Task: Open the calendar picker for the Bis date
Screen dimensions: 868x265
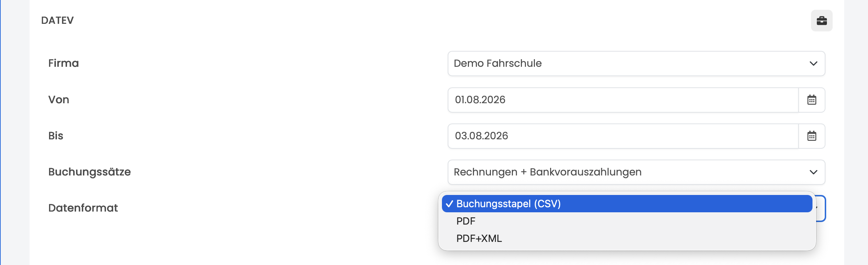Action: [812, 136]
